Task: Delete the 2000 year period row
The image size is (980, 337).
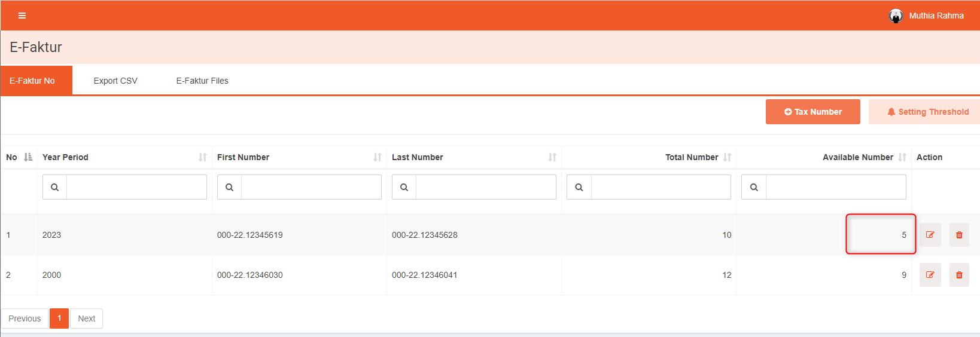Action: coord(958,275)
